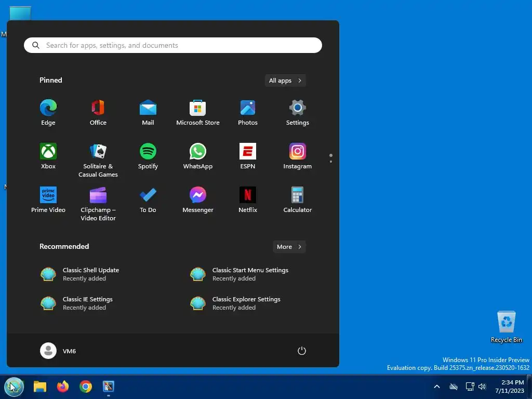
Task: Show More recommended items
Action: (x=289, y=247)
